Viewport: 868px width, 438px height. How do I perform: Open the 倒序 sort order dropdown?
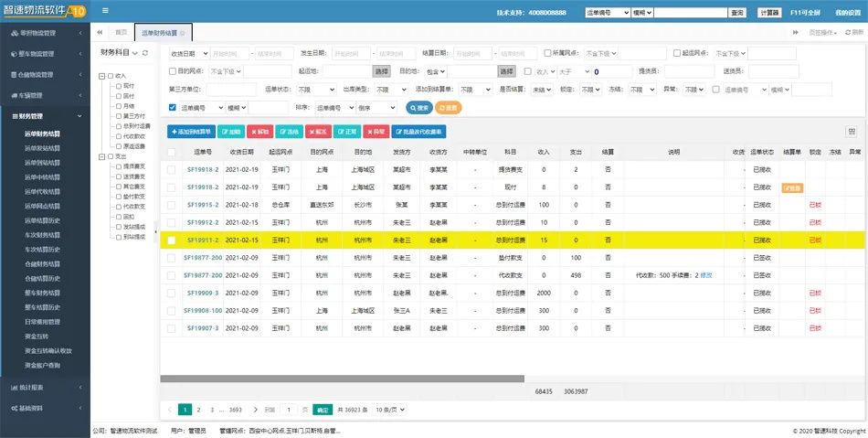(x=376, y=108)
